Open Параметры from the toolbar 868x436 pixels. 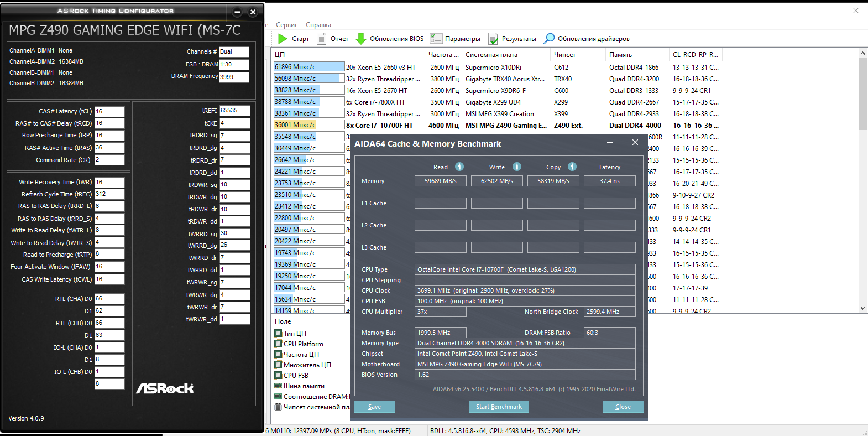(456, 39)
